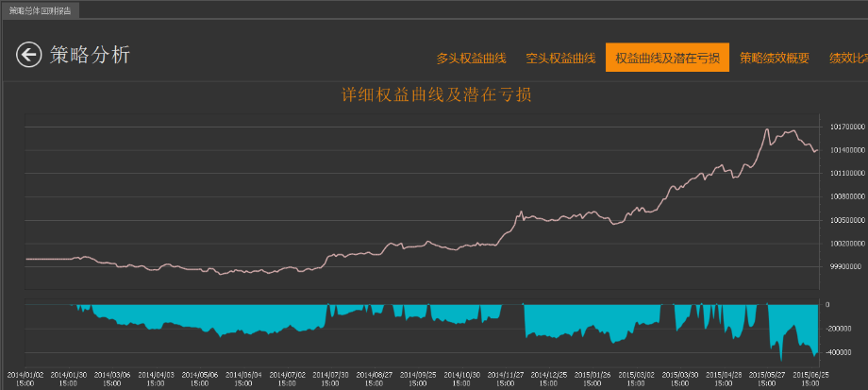Click the 详细权益曲线及潜在亏损 chart title

click(437, 94)
